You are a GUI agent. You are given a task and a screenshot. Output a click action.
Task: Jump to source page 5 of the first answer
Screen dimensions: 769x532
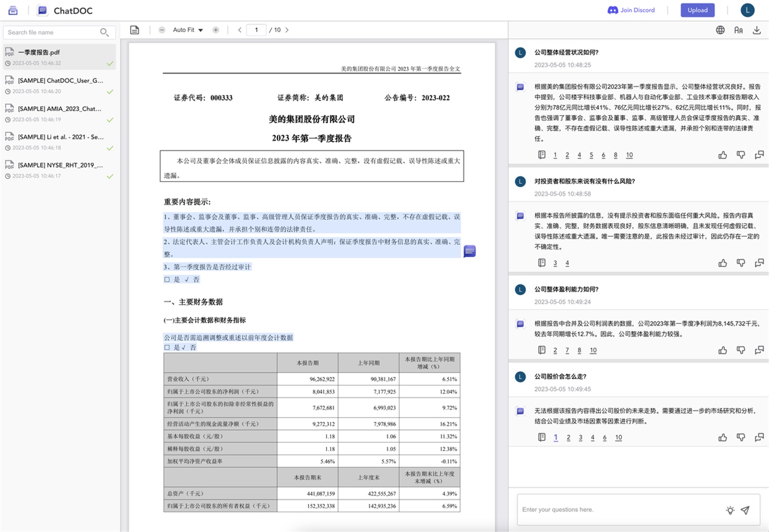point(591,155)
